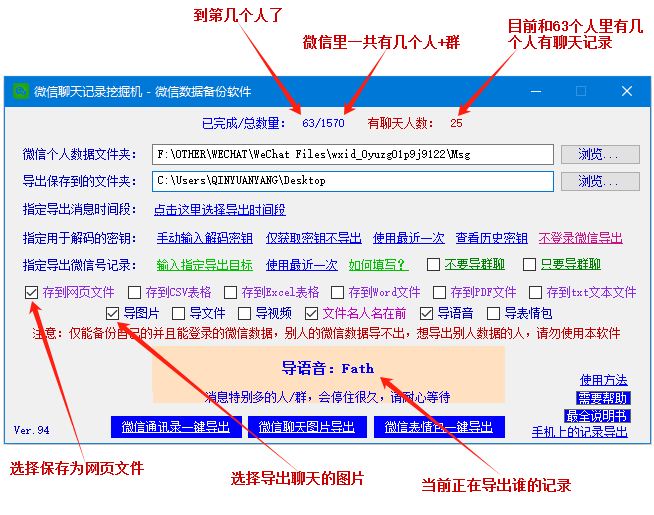Open 使用方法 link
This screenshot has height=515, width=654.
coord(604,380)
